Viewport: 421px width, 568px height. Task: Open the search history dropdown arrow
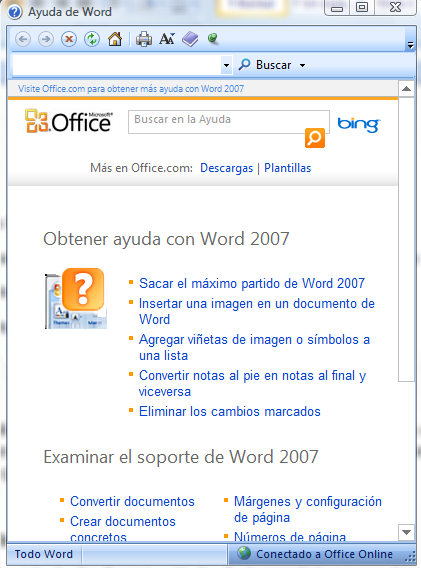pos(227,65)
